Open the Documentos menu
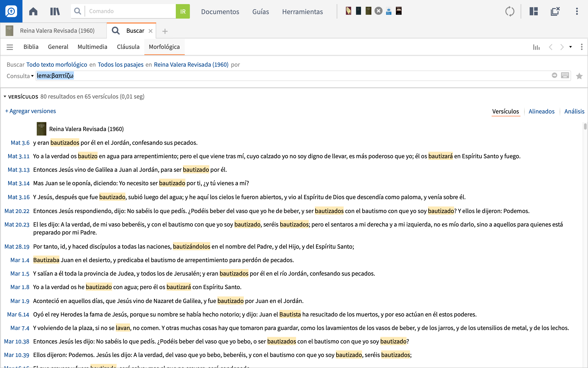The width and height of the screenshot is (588, 368). 220,11
